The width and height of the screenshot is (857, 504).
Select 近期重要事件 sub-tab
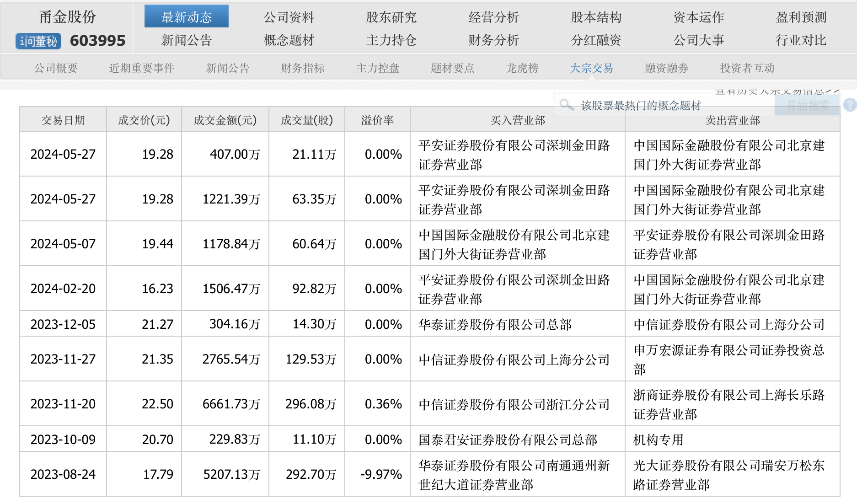click(x=142, y=68)
